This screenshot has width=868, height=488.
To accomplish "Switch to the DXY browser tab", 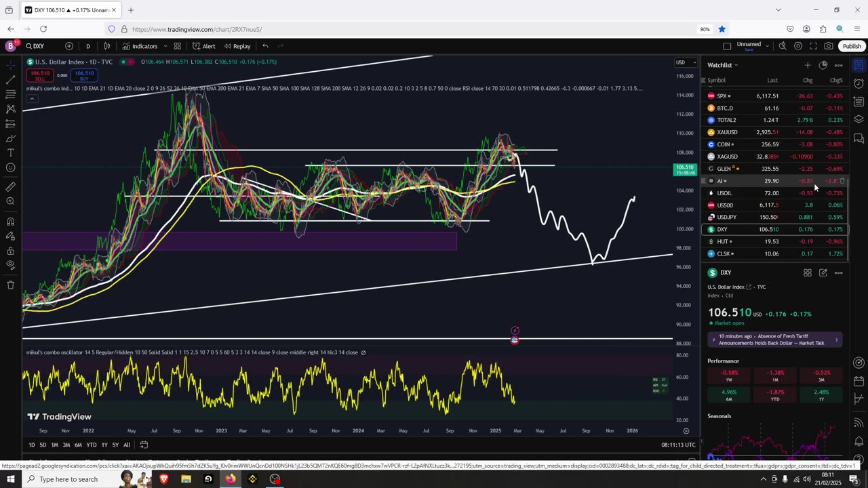I will [x=71, y=10].
